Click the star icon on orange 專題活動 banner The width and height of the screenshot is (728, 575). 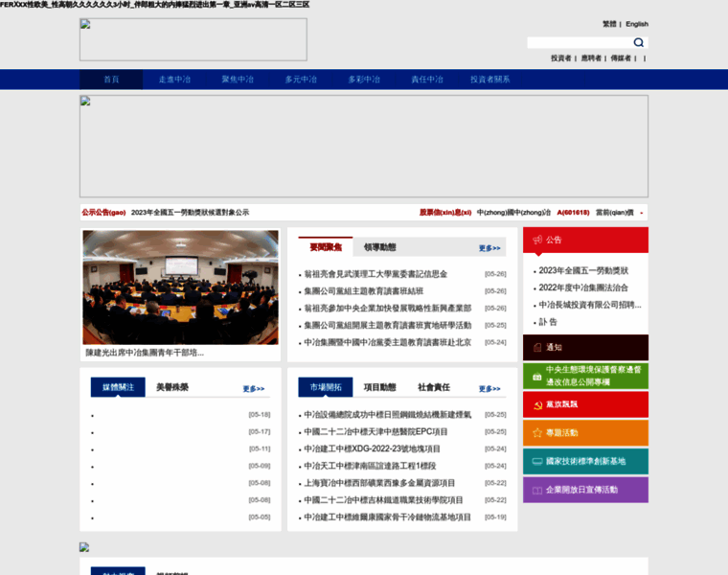537,433
